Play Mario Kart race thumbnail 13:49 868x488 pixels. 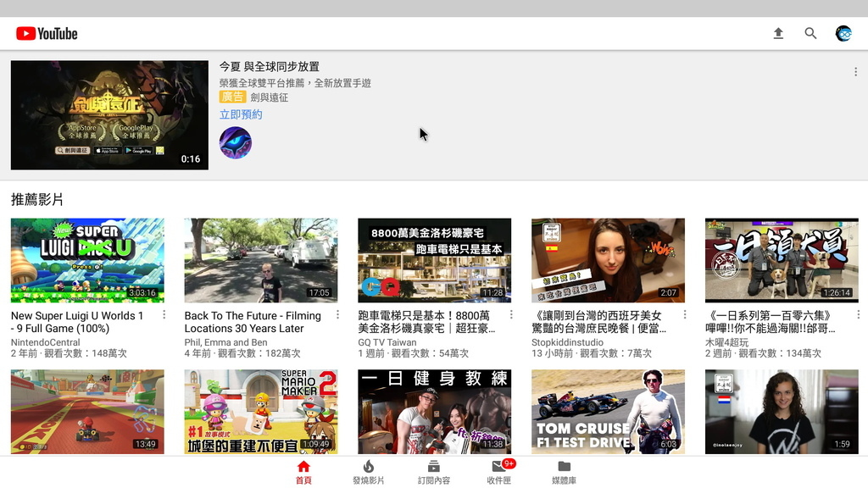[x=87, y=412]
